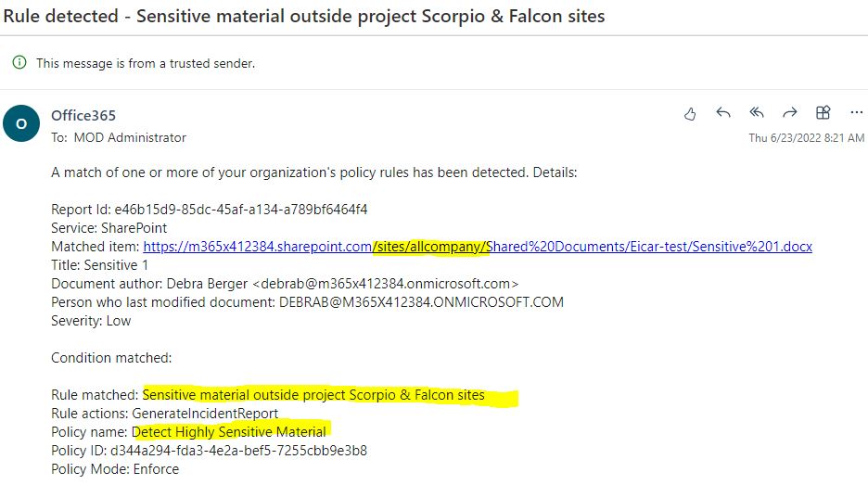Click the Reply all double-arrow icon

coord(757,113)
